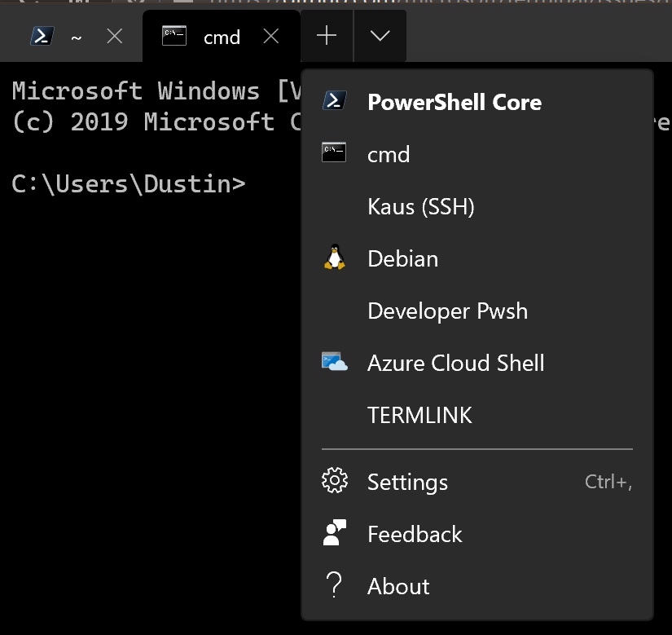Image resolution: width=672 pixels, height=635 pixels.
Task: Choose the Debian menu entry
Action: click(403, 258)
